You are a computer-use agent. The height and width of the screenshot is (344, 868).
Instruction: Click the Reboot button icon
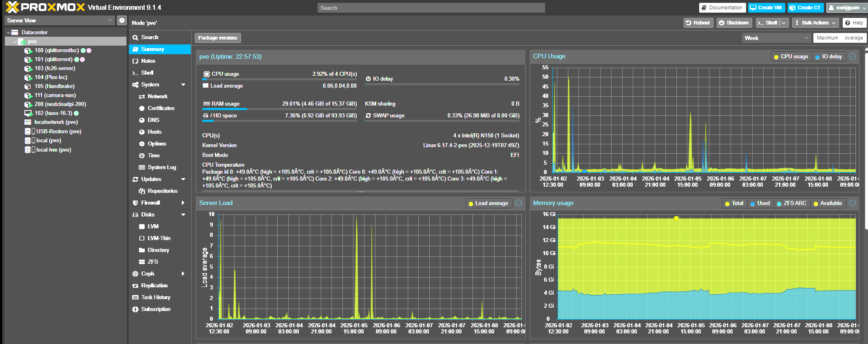(x=689, y=23)
